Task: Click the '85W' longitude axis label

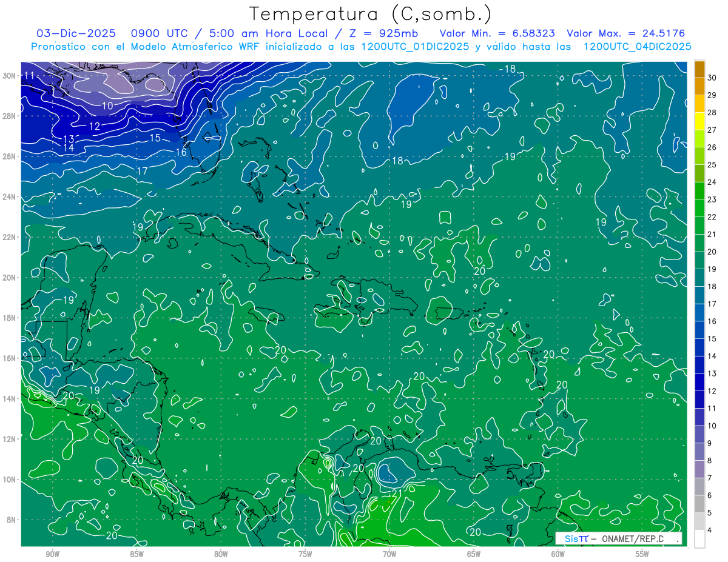Action: point(136,554)
